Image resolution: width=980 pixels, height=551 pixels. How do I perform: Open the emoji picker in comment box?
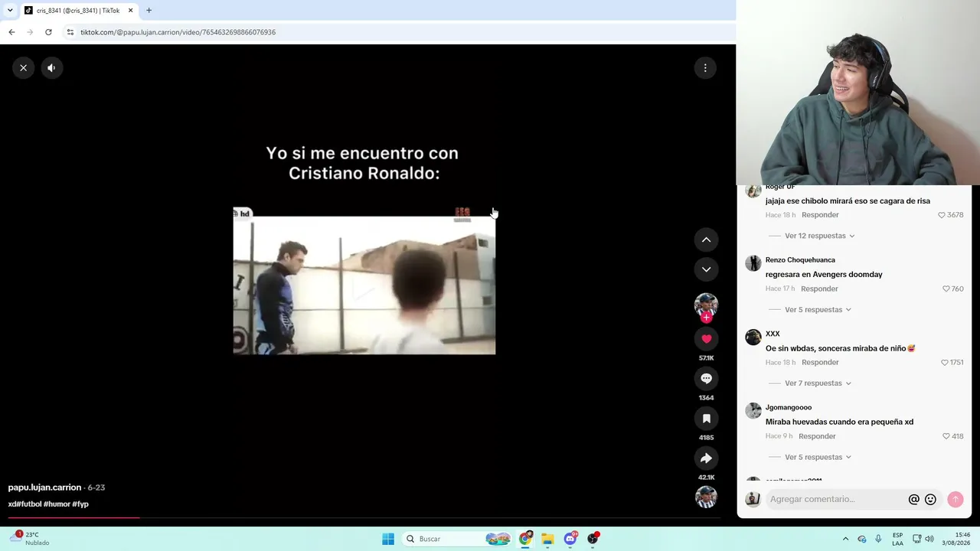(930, 500)
